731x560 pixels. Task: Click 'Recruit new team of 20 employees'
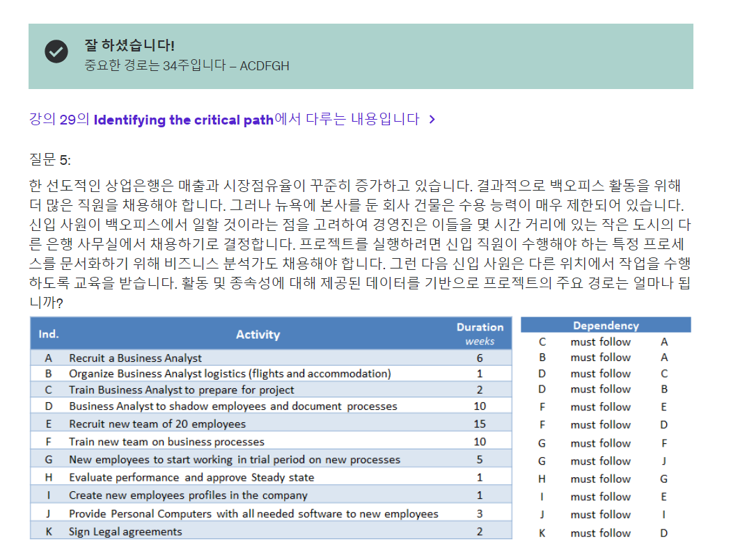(271, 424)
